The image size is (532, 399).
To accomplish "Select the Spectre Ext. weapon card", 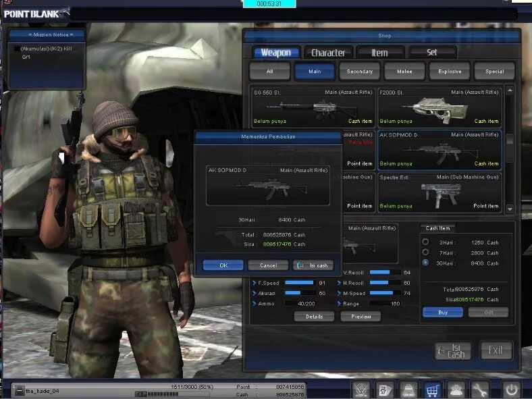I will point(440,192).
